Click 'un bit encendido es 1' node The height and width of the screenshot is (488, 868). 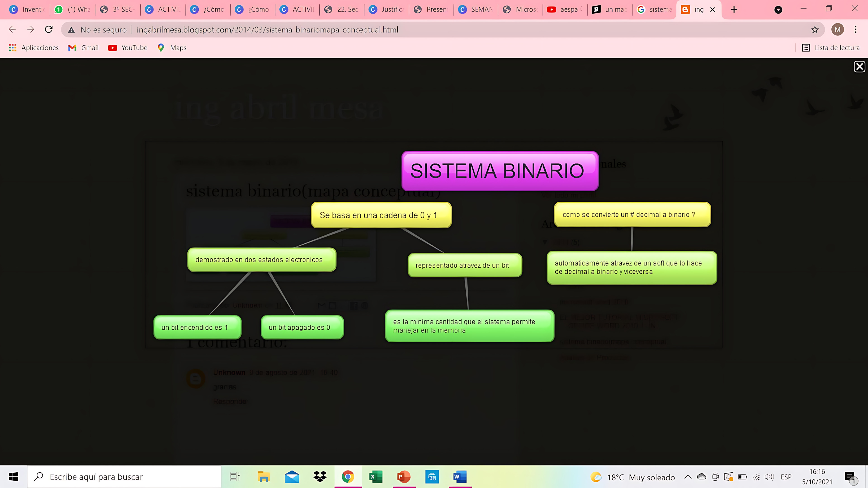click(x=198, y=327)
